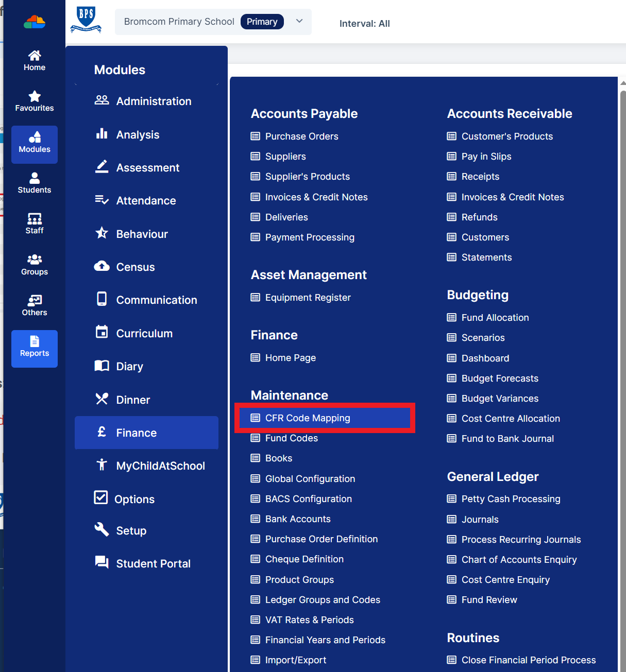Click the Groups icon
Viewport: 626px width, 672px height.
tap(34, 265)
